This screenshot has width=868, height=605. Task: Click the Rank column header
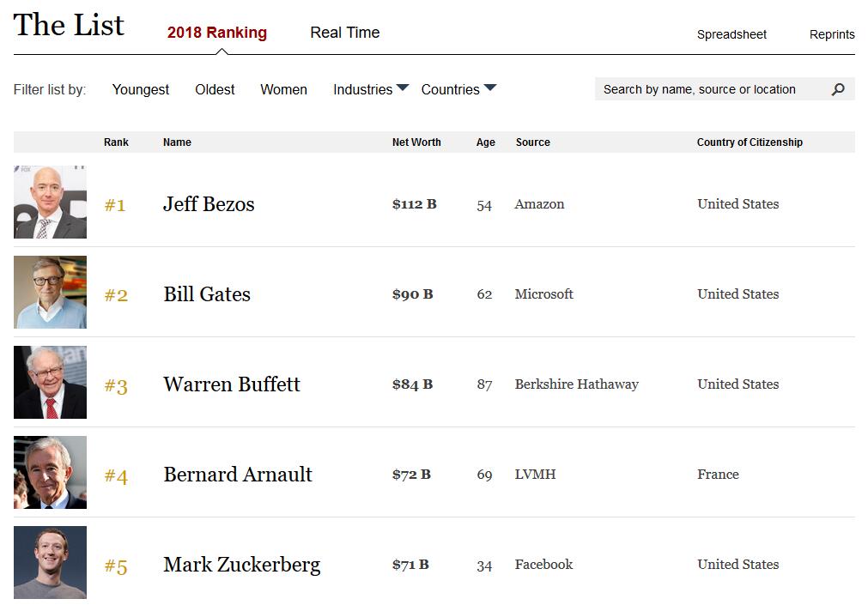coord(116,142)
